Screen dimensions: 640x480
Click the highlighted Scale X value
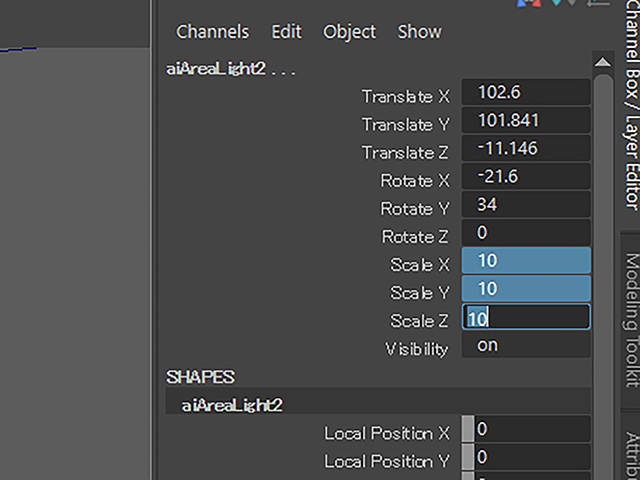pos(526,260)
